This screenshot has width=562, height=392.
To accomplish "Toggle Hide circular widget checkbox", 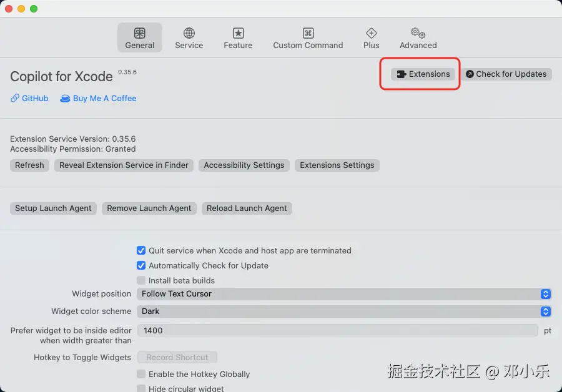I will [x=141, y=388].
